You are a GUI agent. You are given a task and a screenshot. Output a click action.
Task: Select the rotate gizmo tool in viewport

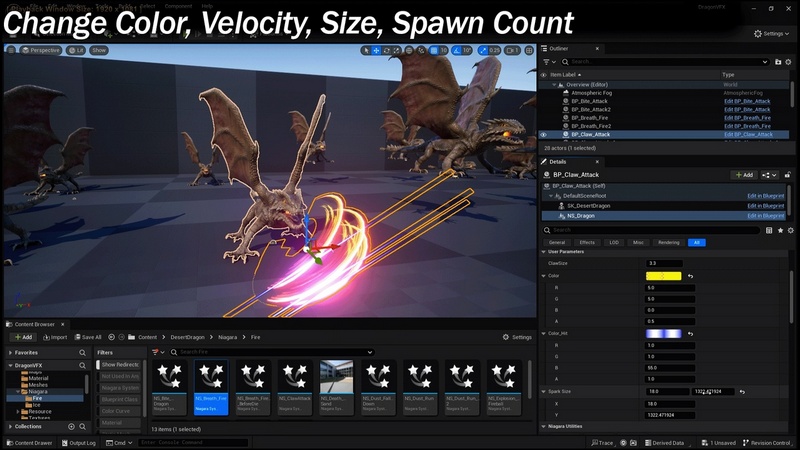[x=387, y=50]
